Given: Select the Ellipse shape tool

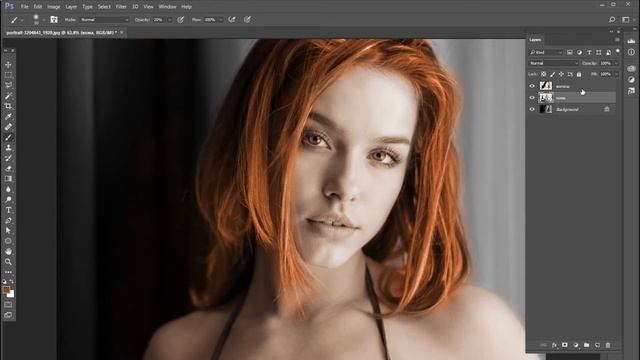Looking at the screenshot, I should (8, 241).
